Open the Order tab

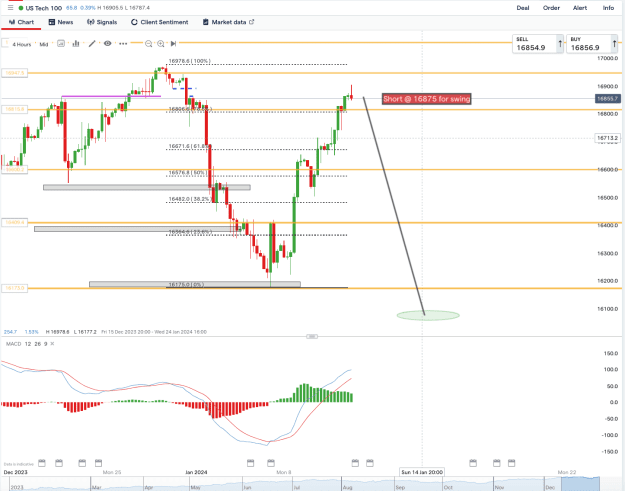(x=551, y=8)
